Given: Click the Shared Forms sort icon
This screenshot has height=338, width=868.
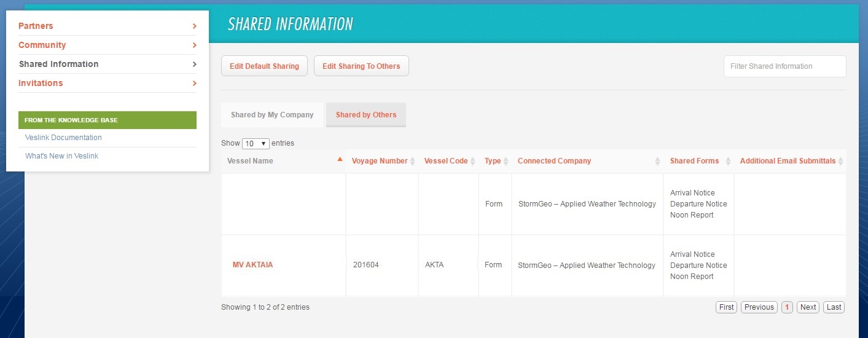Looking at the screenshot, I should coord(728,161).
